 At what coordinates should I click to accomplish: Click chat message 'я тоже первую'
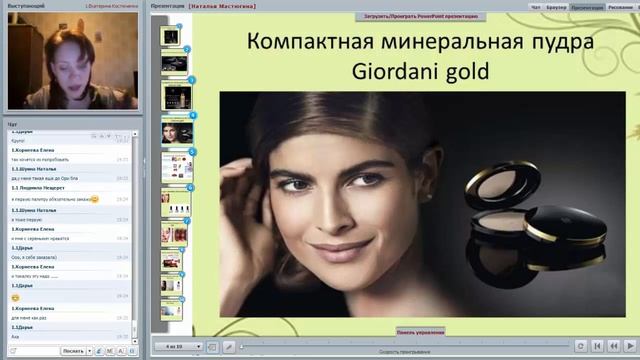pos(27,220)
